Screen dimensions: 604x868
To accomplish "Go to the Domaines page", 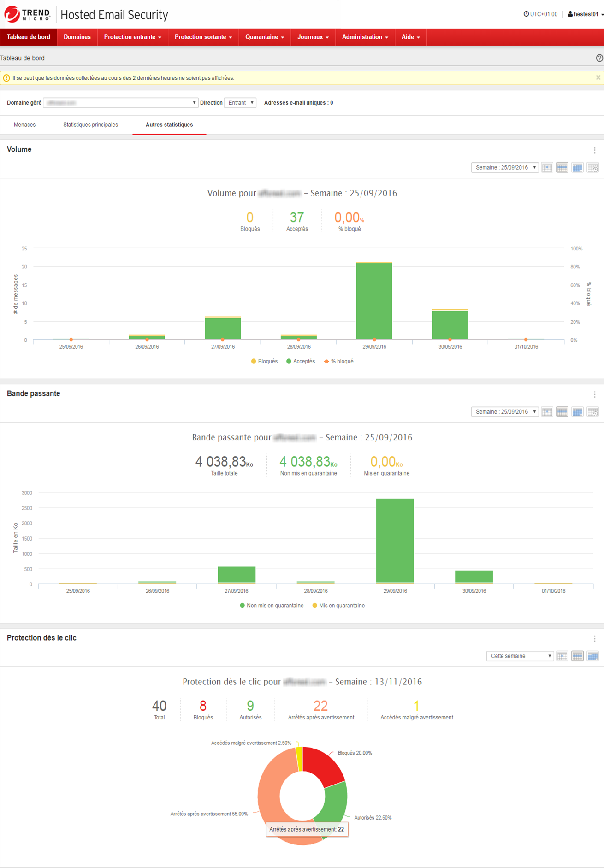I will [x=77, y=37].
